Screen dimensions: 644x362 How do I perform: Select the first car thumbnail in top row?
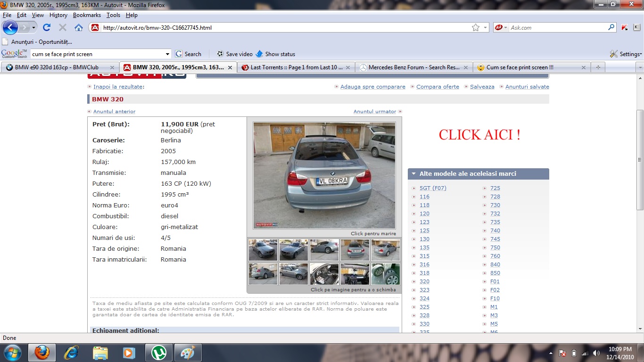click(263, 250)
